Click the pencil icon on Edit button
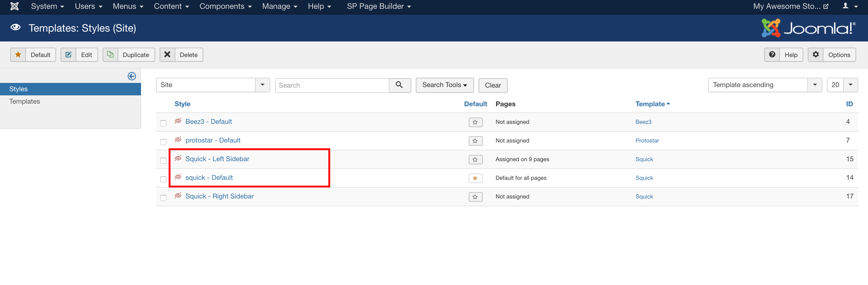Viewport: 868px width, 285px height. (68, 55)
